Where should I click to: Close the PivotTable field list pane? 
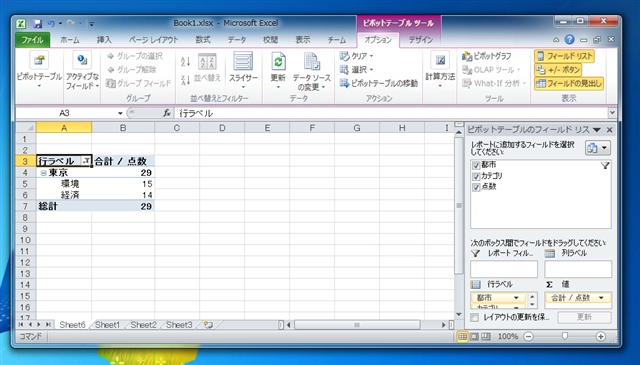click(610, 130)
